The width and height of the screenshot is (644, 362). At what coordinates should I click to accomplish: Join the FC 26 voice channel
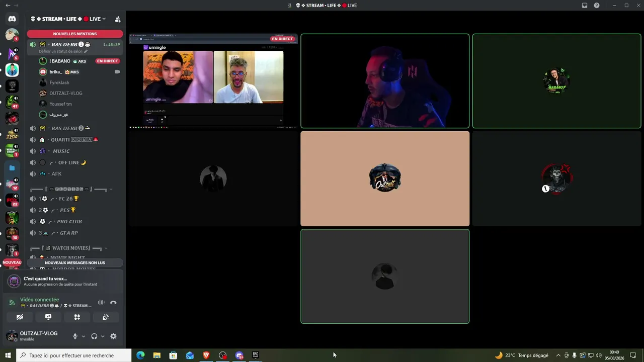pyautogui.click(x=75, y=199)
